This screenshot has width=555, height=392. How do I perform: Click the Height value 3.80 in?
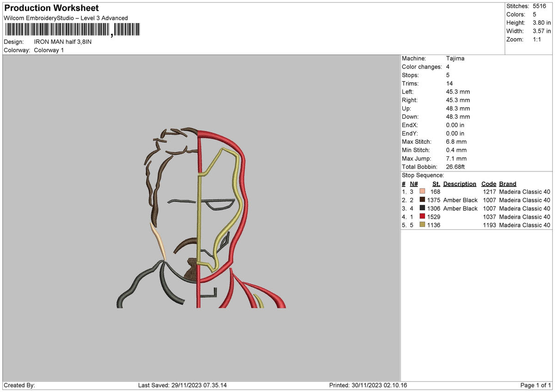tap(542, 23)
